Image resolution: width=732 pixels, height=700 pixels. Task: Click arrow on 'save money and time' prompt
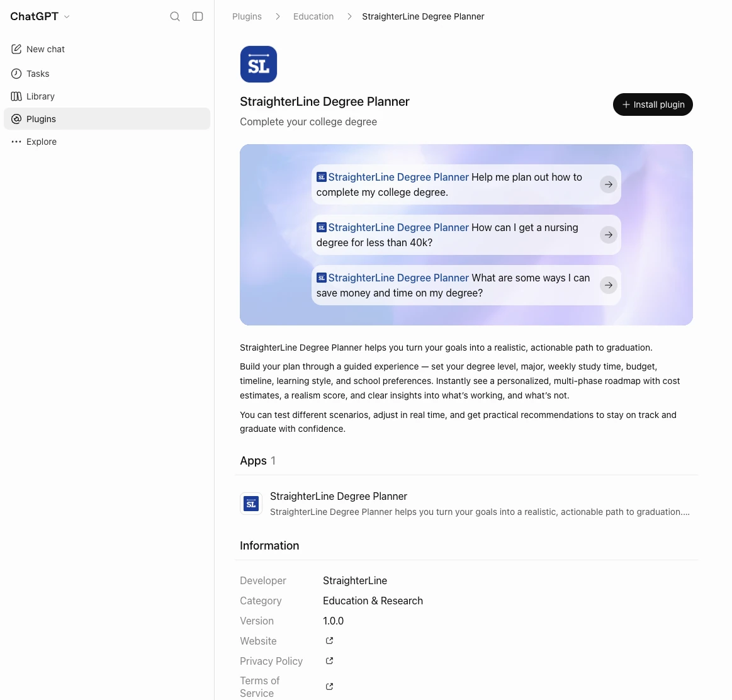(x=608, y=285)
